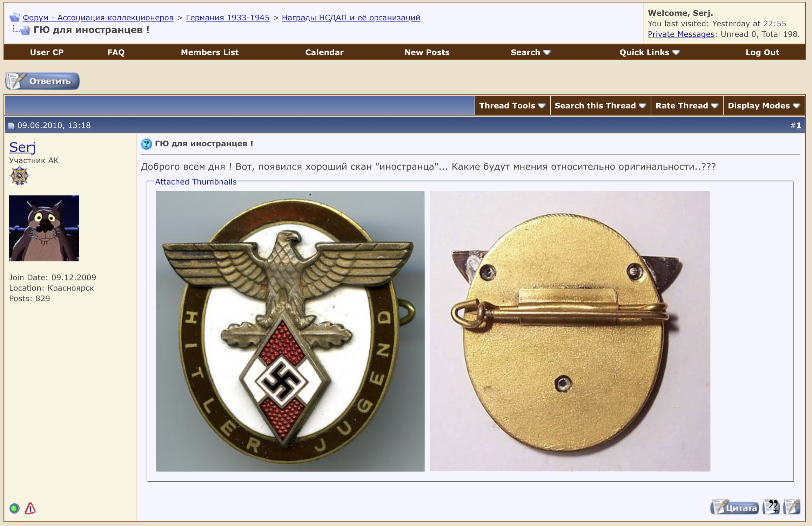Viewport: 812px width, 526px height.
Task: Click Serj's wolf avatar image
Action: click(x=44, y=228)
